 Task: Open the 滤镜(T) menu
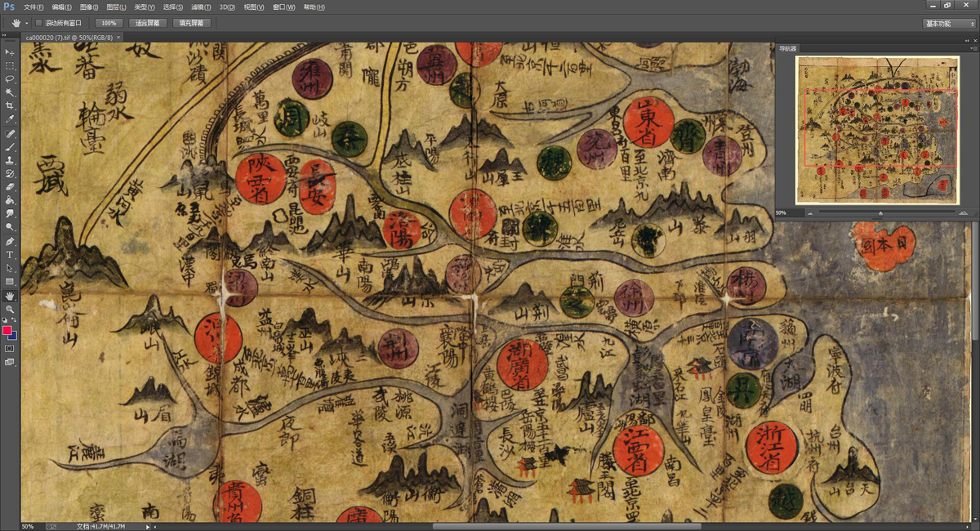[199, 7]
